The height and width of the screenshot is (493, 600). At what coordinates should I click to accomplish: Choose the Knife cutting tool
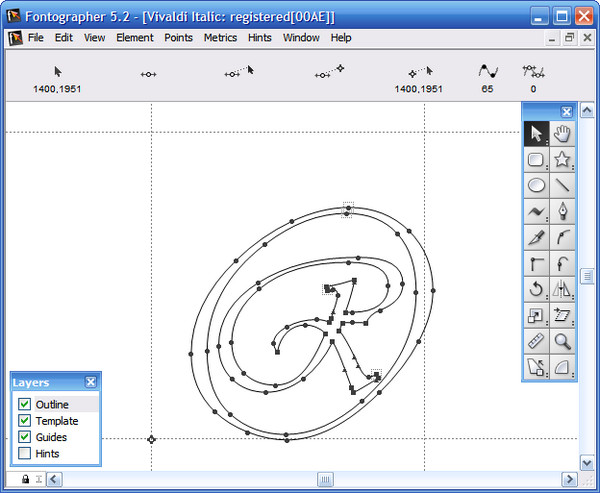point(536,238)
